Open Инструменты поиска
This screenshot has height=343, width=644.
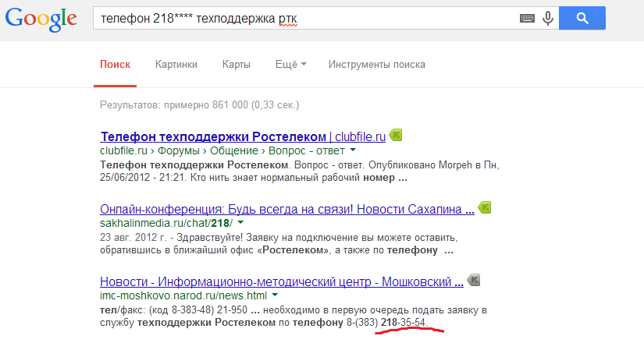376,65
